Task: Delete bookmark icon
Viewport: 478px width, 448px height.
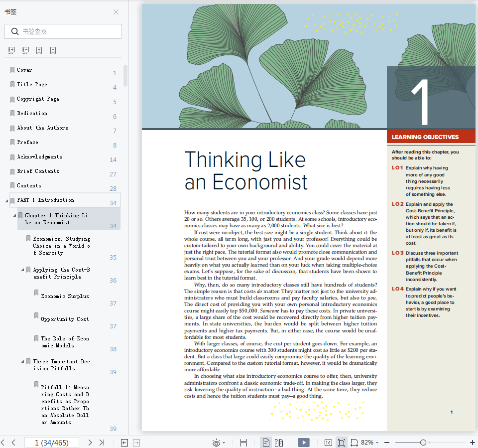Action: point(53,50)
